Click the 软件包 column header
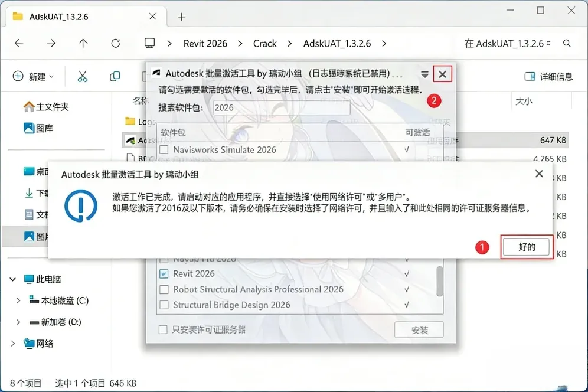This screenshot has width=588, height=392. click(x=173, y=132)
